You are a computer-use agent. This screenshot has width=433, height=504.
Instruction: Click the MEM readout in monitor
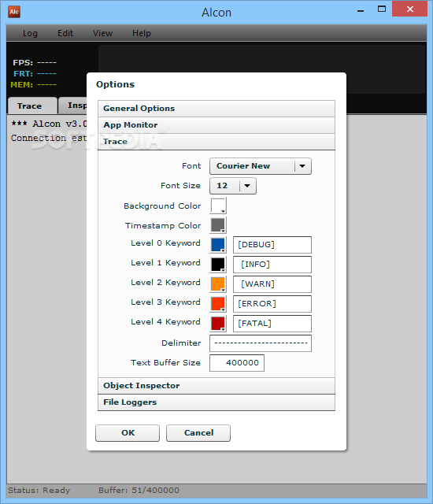pos(33,85)
